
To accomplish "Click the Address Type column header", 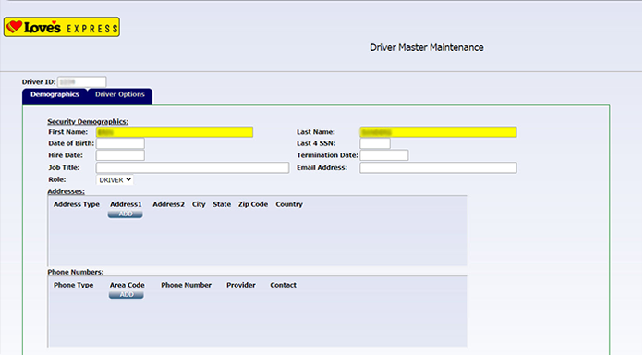I will 77,204.
